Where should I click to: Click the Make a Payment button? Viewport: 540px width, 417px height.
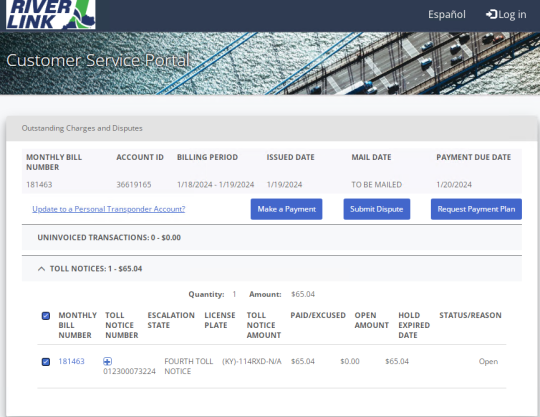click(x=287, y=209)
